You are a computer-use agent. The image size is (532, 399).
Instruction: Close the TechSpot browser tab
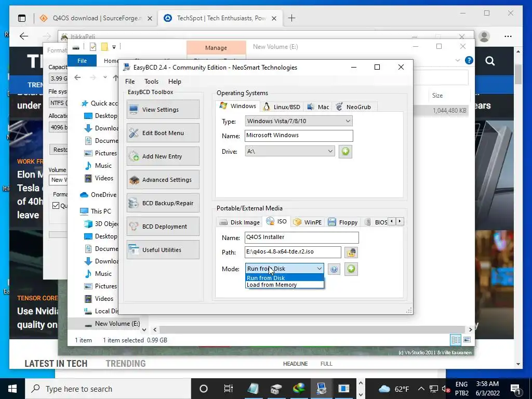[x=274, y=18]
